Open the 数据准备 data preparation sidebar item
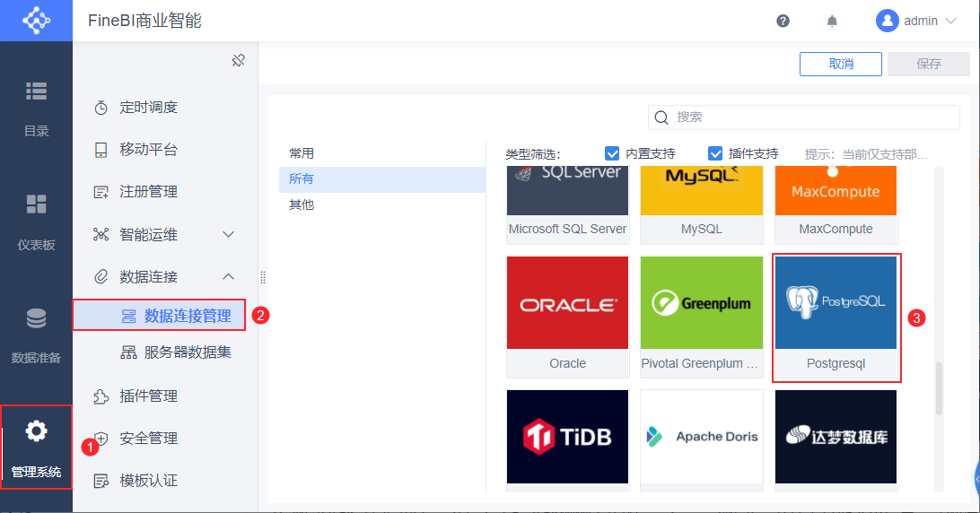The image size is (980, 513). point(36,335)
